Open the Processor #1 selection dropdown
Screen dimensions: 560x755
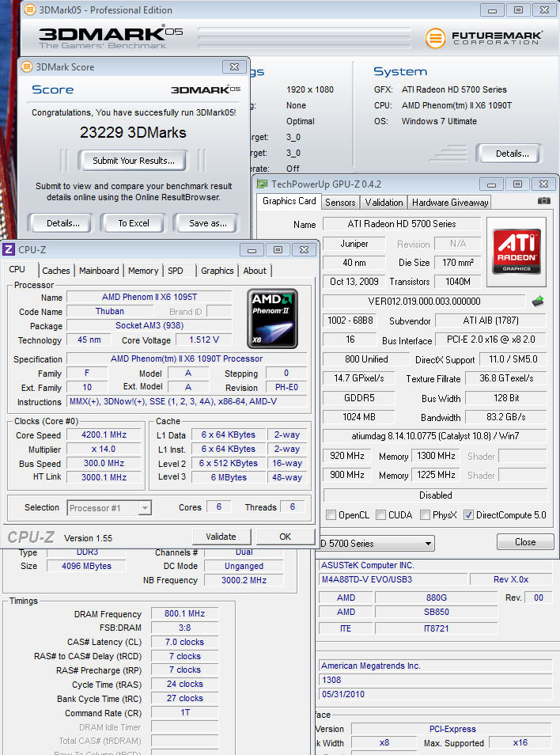pyautogui.click(x=144, y=508)
